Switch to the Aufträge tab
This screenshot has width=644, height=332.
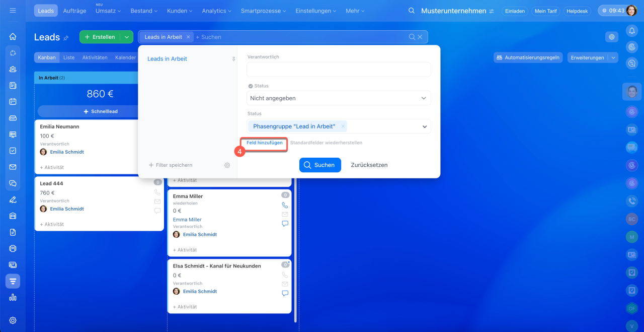pyautogui.click(x=75, y=11)
